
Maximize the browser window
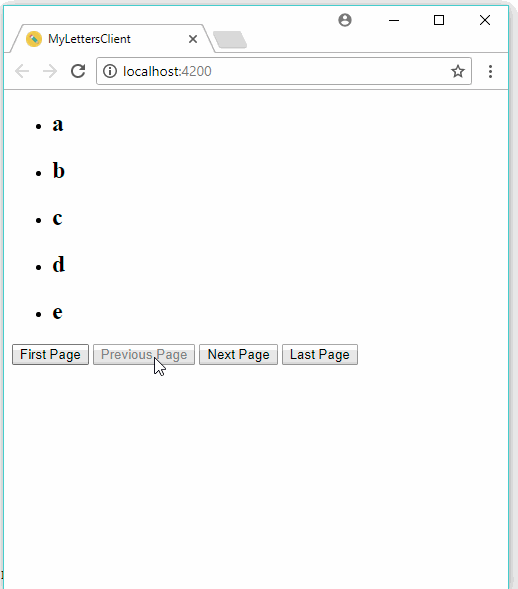[x=439, y=20]
